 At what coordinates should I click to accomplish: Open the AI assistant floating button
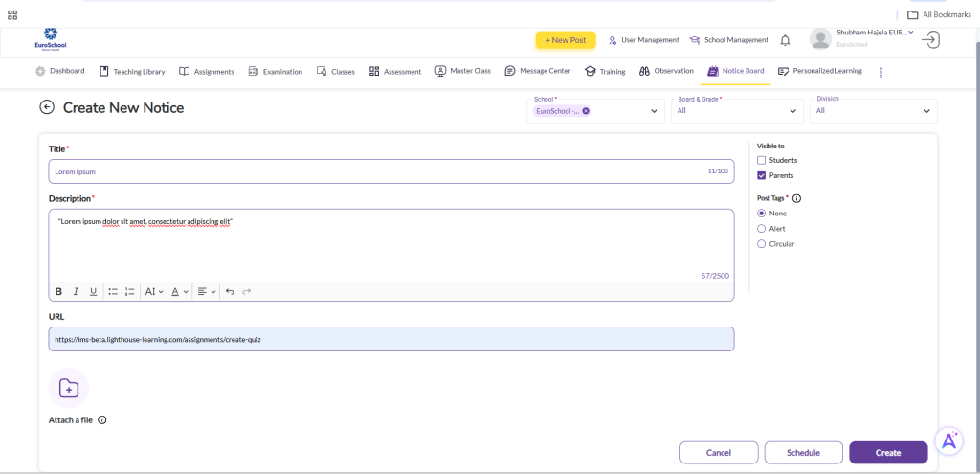coord(948,440)
